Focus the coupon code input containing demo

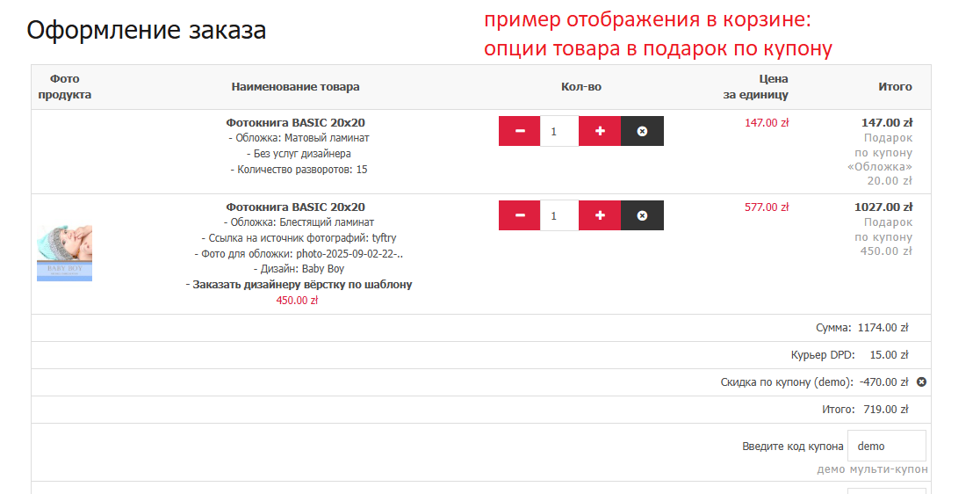[x=886, y=446]
